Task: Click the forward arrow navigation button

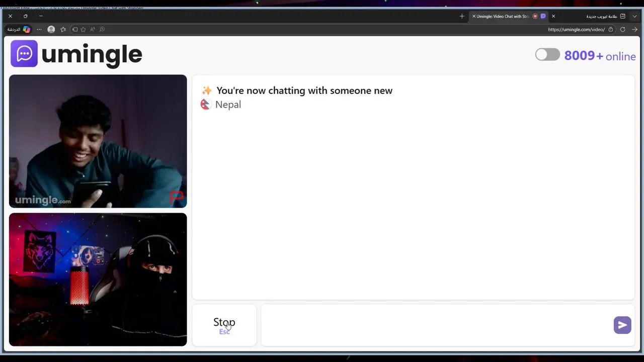Action: pyautogui.click(x=635, y=29)
